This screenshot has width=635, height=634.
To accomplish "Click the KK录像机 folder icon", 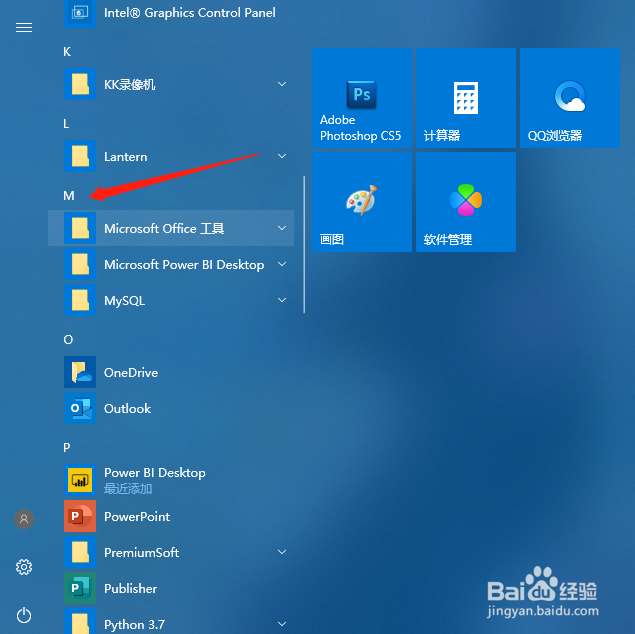I will tap(80, 84).
